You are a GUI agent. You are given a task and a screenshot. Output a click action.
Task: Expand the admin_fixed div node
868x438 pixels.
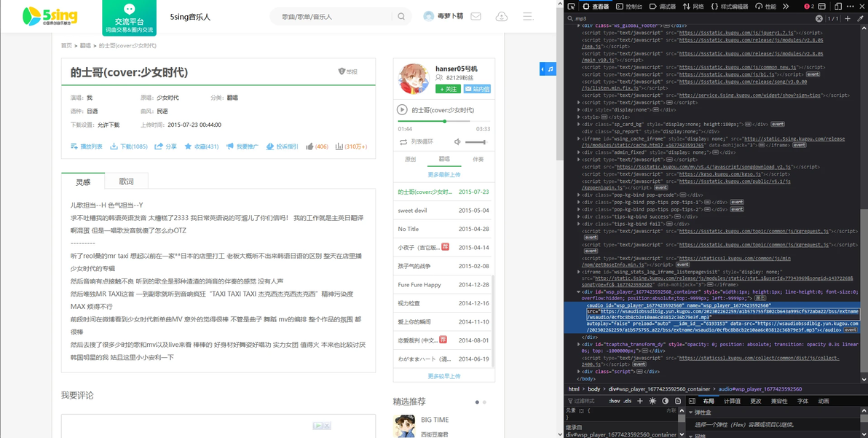[x=579, y=152]
